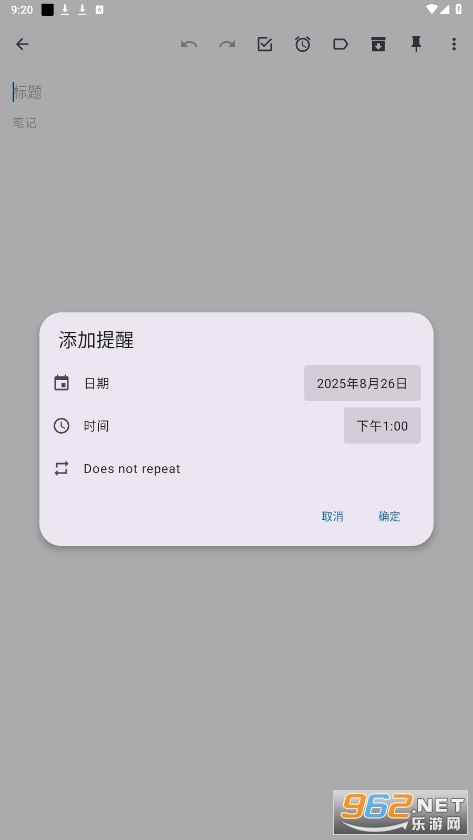Open the date picker showing 2025年8月26日
473x840 pixels.
click(362, 383)
